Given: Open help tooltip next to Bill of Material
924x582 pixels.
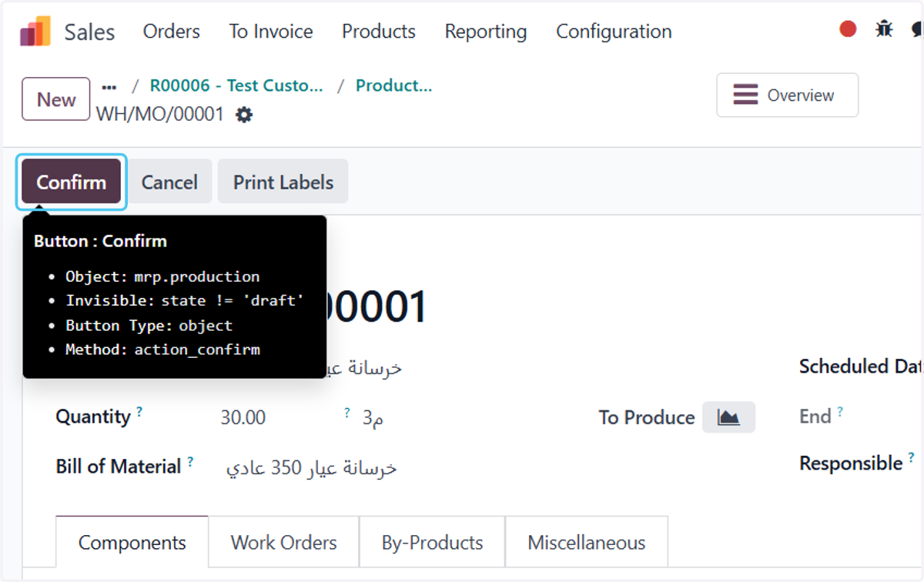Looking at the screenshot, I should tap(190, 461).
